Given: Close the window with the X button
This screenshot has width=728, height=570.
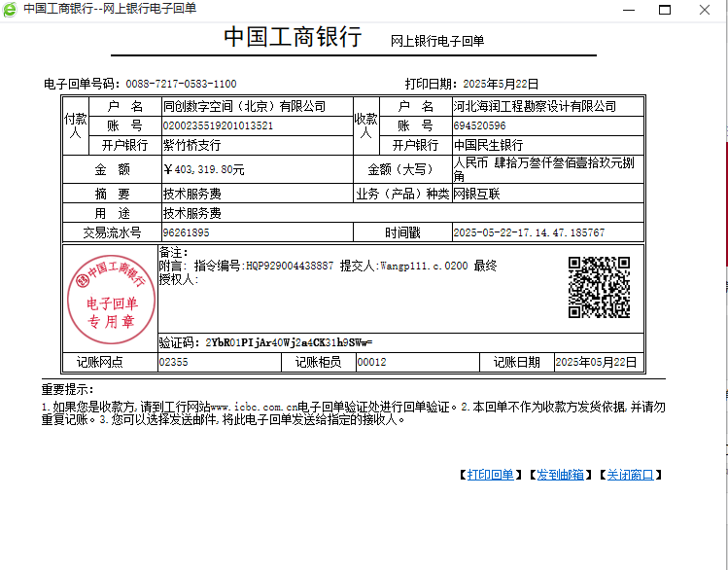Looking at the screenshot, I should (x=705, y=10).
